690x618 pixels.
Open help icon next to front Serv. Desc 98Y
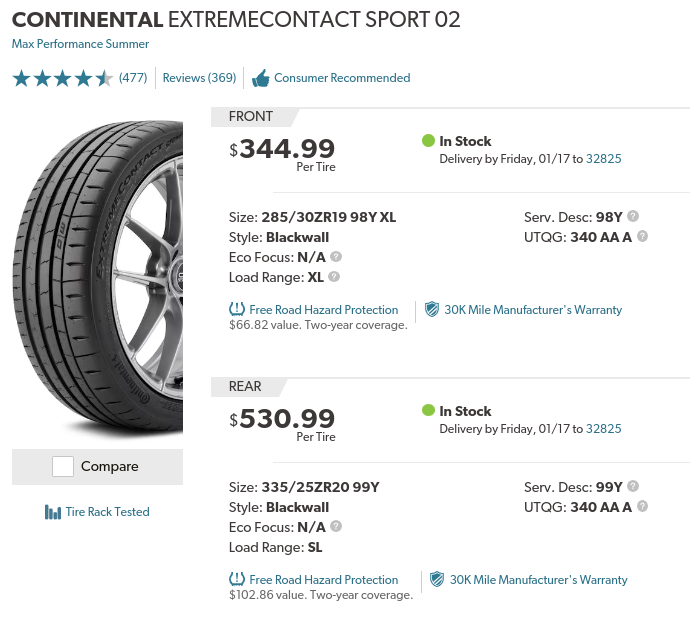coord(633,216)
